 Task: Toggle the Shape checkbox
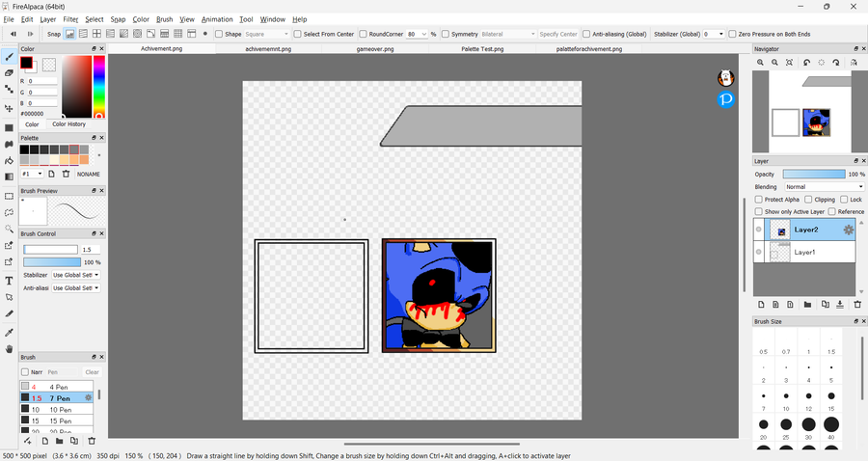tap(219, 34)
